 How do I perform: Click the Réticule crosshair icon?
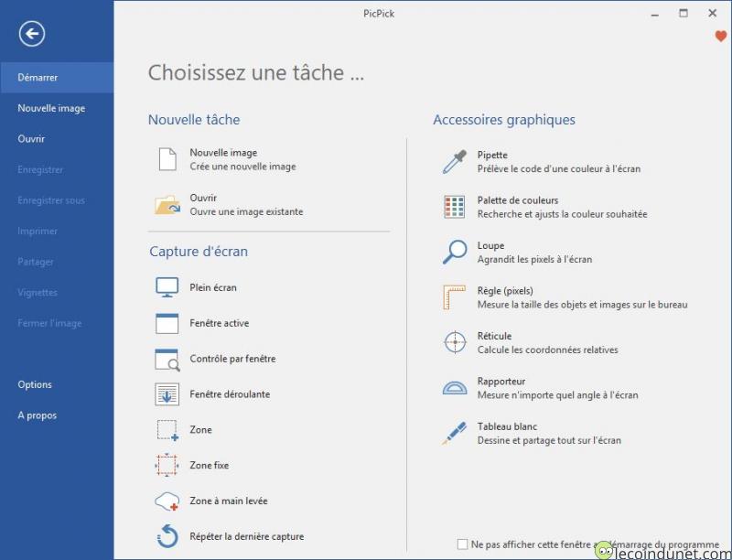pos(455,342)
